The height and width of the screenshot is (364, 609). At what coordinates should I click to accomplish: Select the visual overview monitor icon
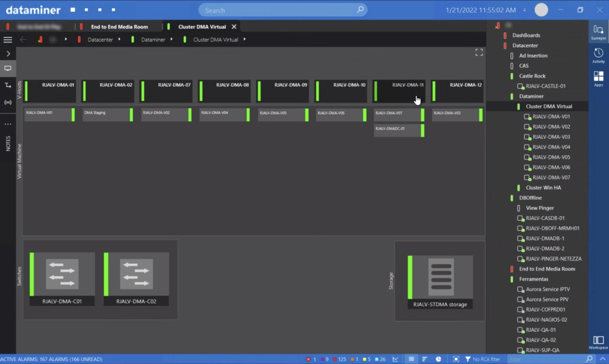coord(8,68)
